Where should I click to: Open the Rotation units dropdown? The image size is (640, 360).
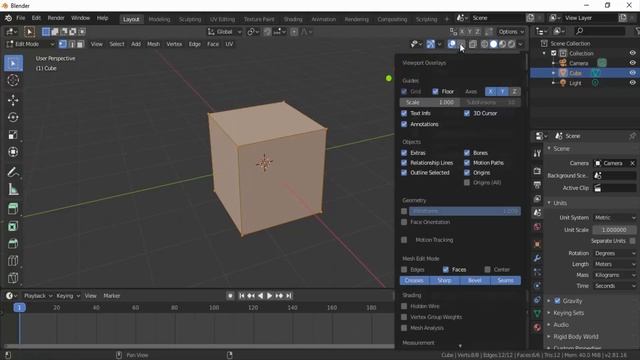(614, 253)
